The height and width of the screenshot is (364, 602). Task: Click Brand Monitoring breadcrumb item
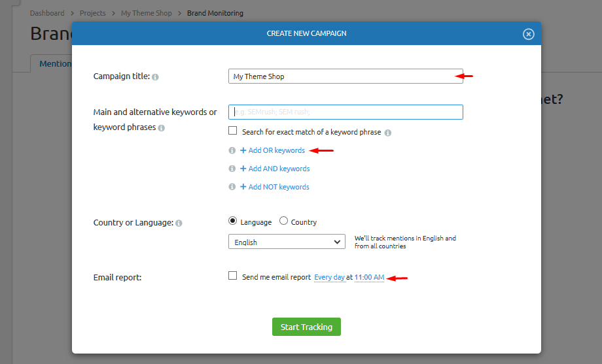tap(215, 13)
